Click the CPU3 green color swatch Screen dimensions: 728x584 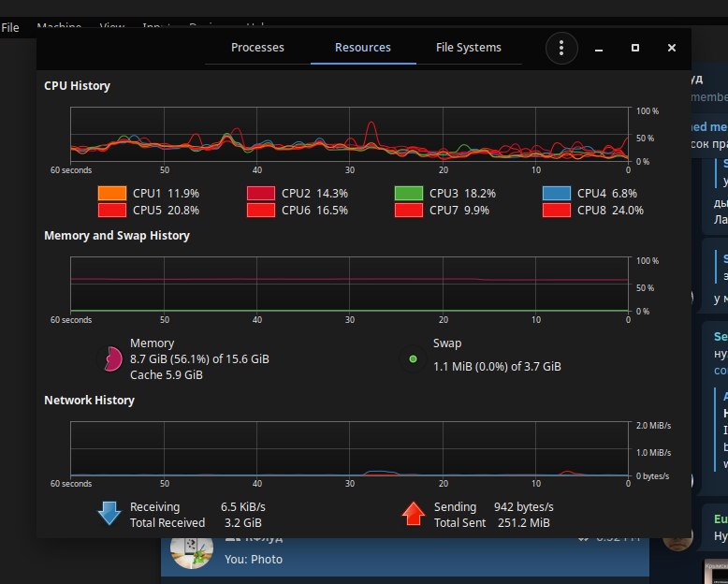click(409, 193)
